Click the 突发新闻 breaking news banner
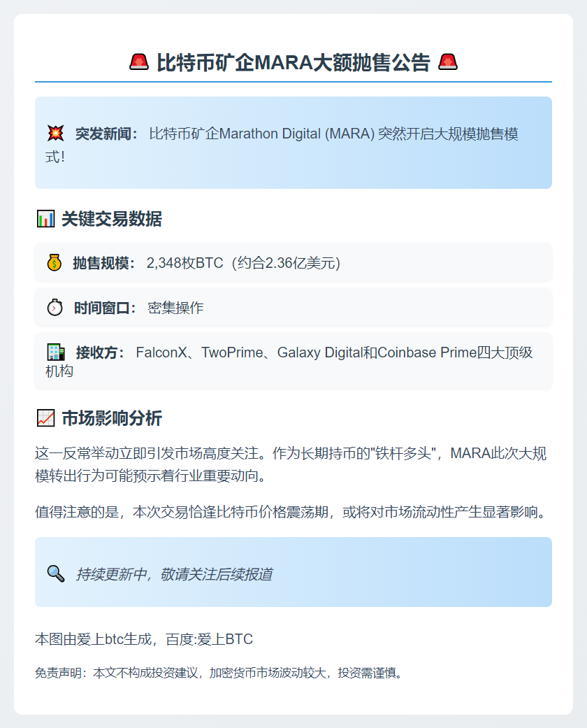587x728 pixels. 293,143
